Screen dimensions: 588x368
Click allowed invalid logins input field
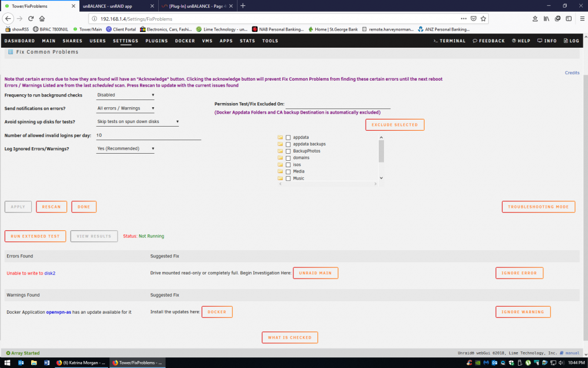[x=149, y=135]
